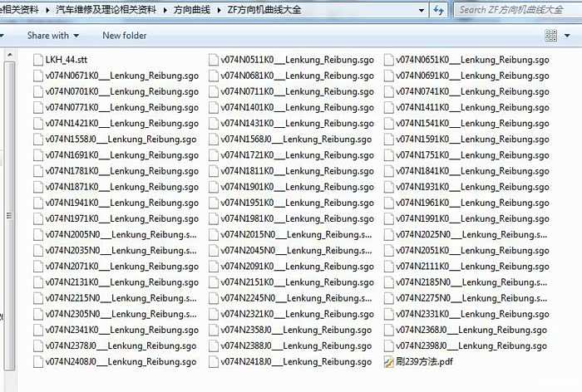Select the v074N1421K0 file icon
582x392 pixels.
(x=38, y=124)
